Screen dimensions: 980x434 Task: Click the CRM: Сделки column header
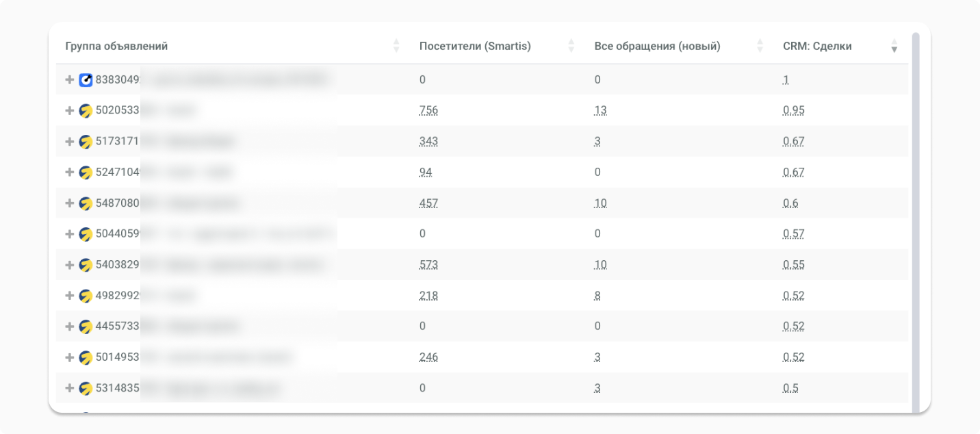[x=817, y=47]
